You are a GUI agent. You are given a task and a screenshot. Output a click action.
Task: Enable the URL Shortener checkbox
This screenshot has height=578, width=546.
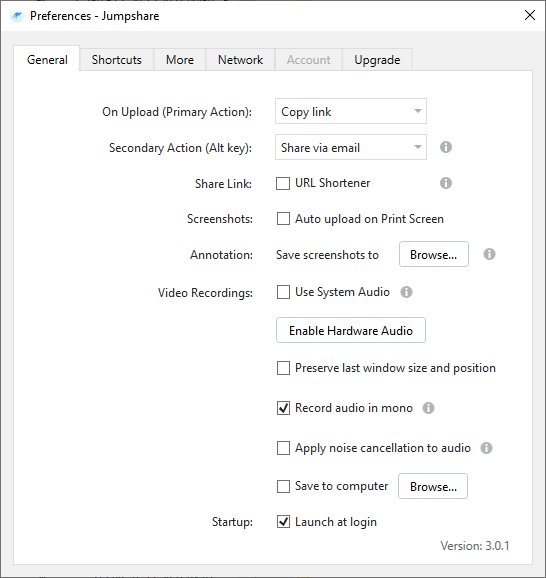point(283,183)
